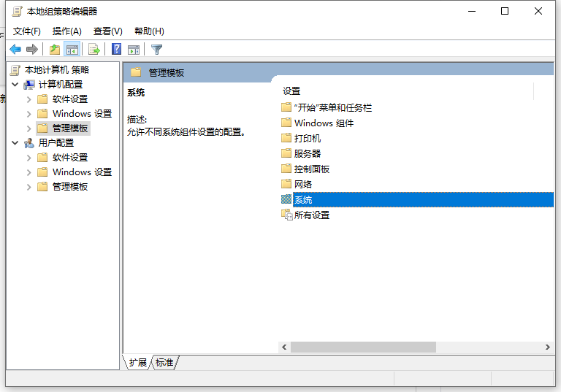Collapse the 用户配置 tree node
561x392 pixels.
tap(15, 143)
